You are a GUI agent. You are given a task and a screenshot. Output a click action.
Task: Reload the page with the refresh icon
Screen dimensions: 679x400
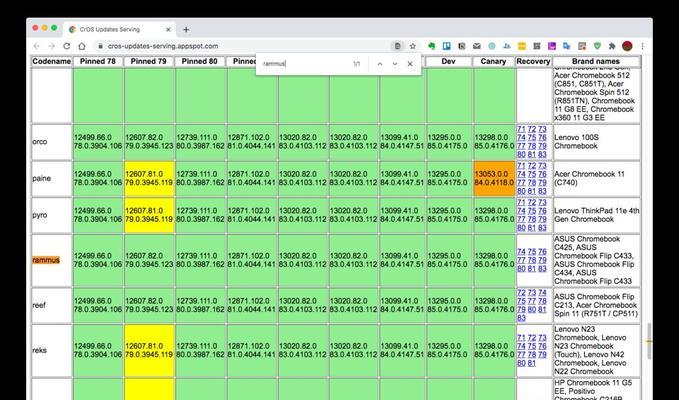pyautogui.click(x=66, y=46)
